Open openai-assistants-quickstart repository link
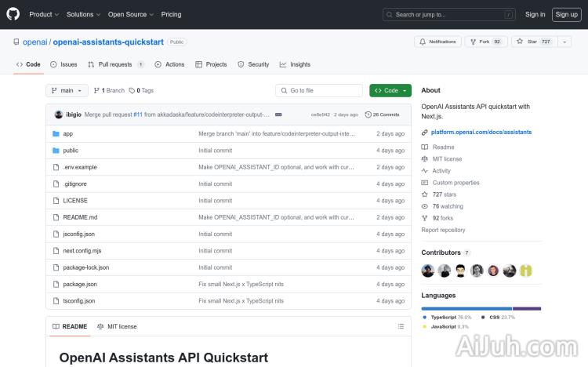 (108, 42)
